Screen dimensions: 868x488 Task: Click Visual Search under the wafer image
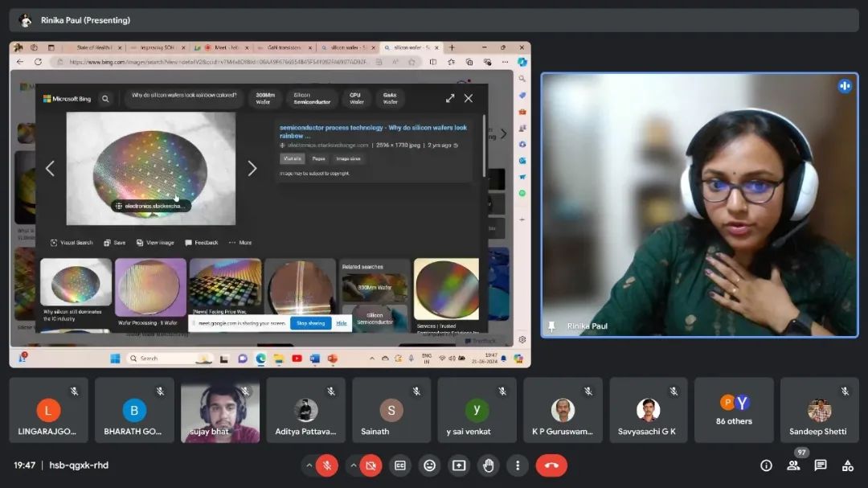point(72,243)
